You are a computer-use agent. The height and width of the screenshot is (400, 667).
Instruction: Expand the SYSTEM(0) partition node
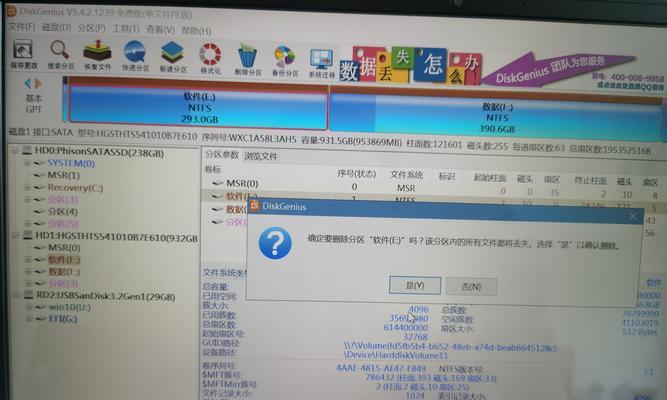pos(27,163)
